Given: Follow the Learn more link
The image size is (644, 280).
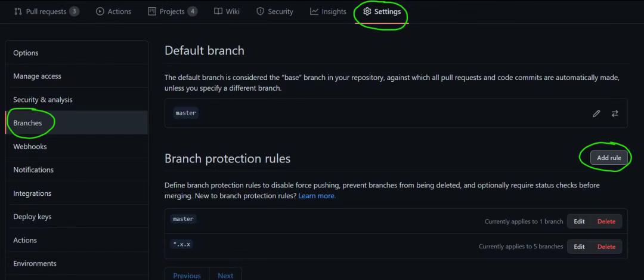Looking at the screenshot, I should coord(317,196).
